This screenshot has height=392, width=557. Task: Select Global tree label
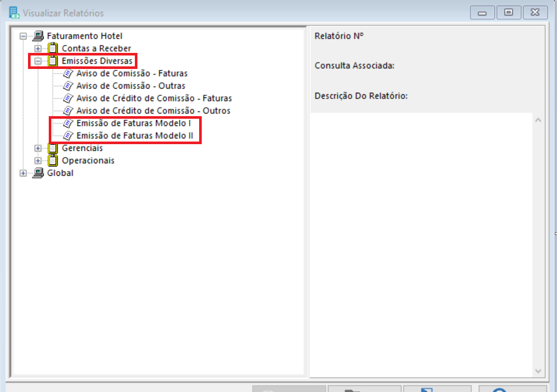60,173
